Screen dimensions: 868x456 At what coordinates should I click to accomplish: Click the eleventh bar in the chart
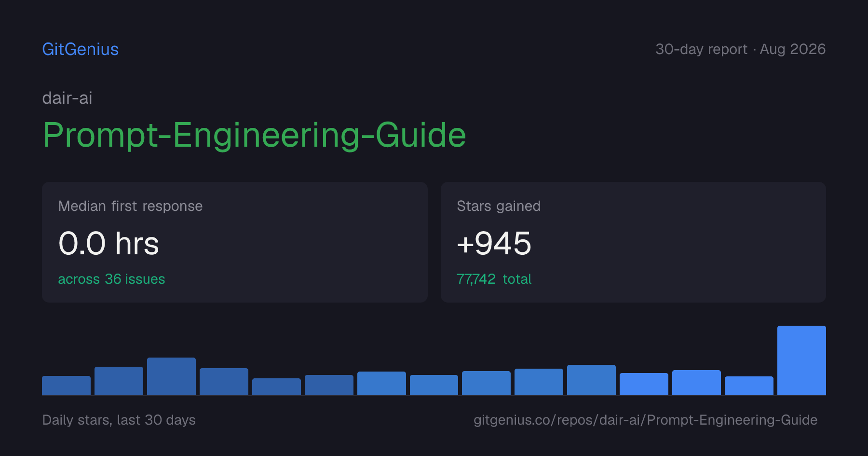[591, 380]
